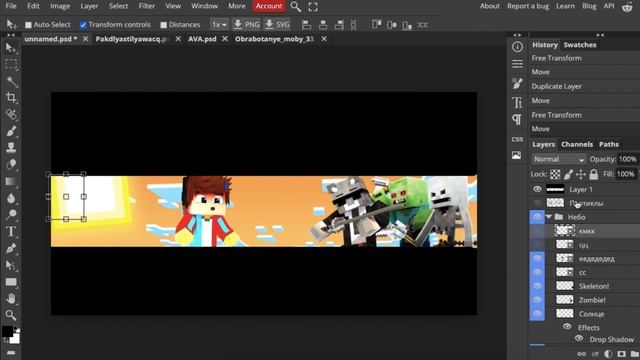Screen dimensions: 640x360
Task: Enable the Auto-Select checkbox
Action: [x=28, y=25]
